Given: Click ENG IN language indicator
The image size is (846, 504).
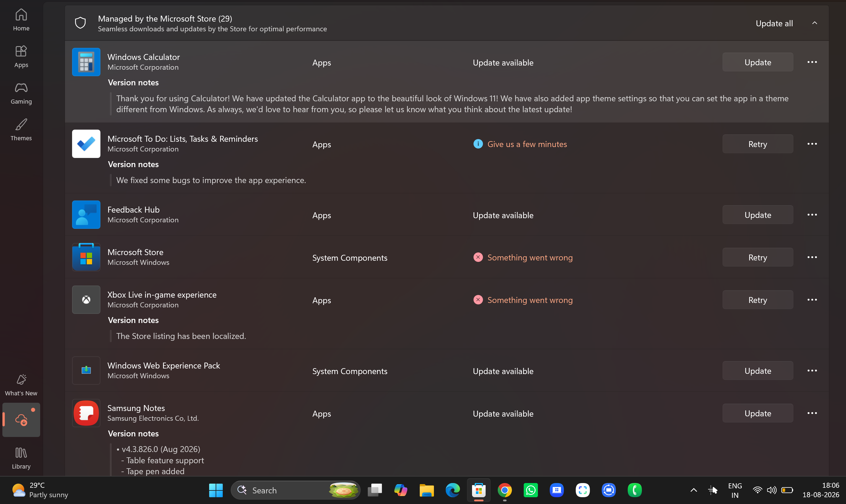Looking at the screenshot, I should 735,490.
